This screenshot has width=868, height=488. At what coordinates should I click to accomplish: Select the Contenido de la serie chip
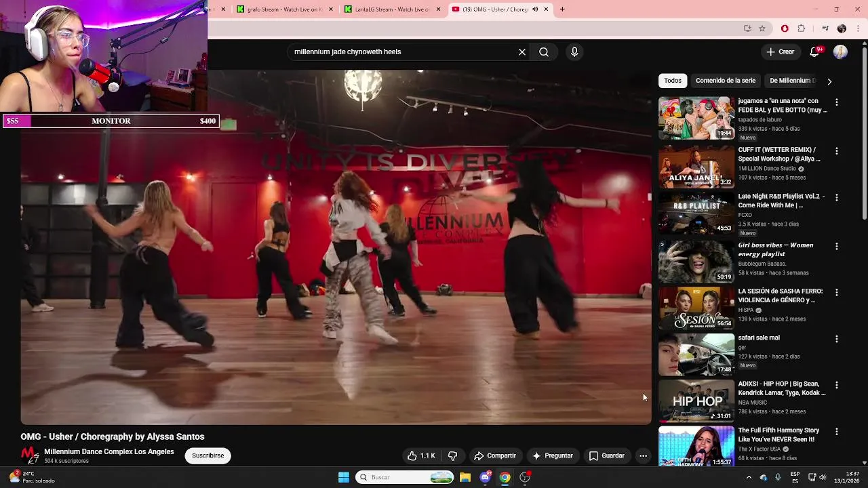coord(725,81)
